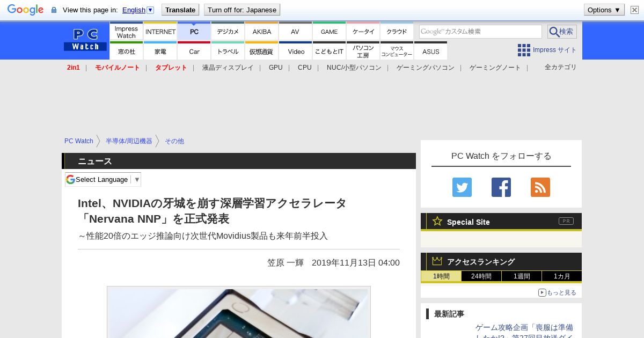Open the 家電 nav tab

pos(160,51)
